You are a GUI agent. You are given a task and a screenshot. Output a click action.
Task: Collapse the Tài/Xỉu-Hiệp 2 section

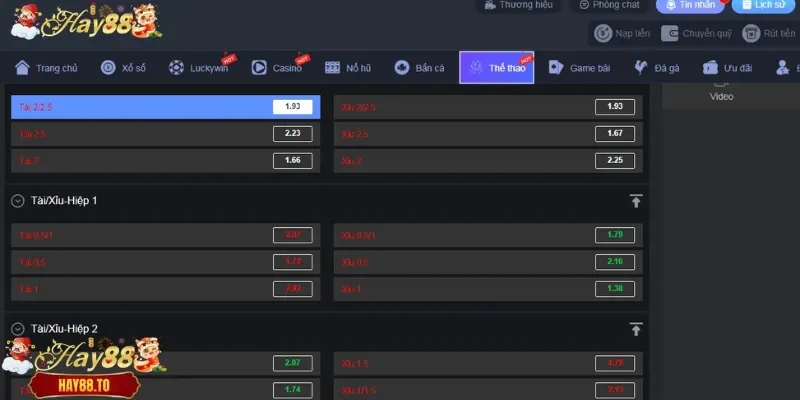pyautogui.click(x=18, y=329)
